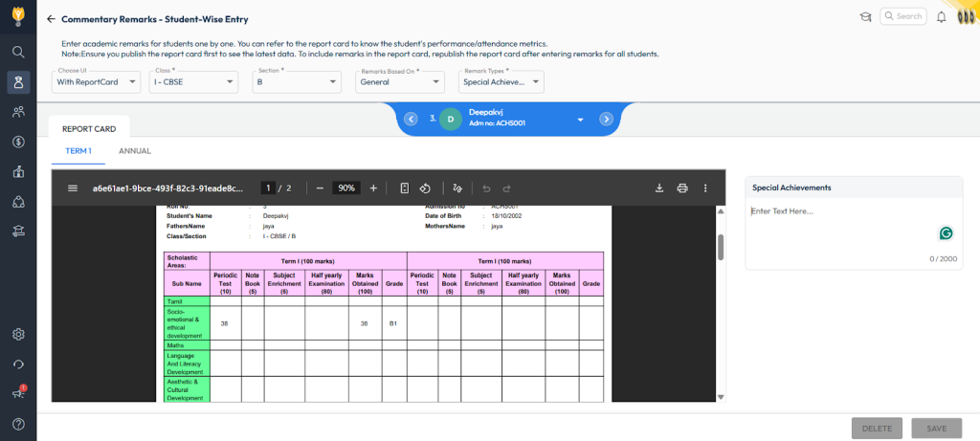Expand the Choose UI dropdown
980x441 pixels.
click(98, 82)
